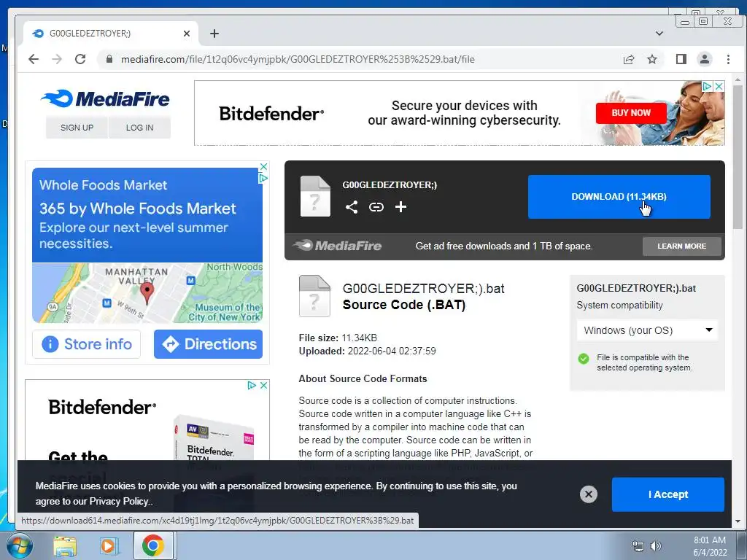This screenshot has width=747, height=560.
Task: Click the padlock site info icon
Action: (109, 59)
